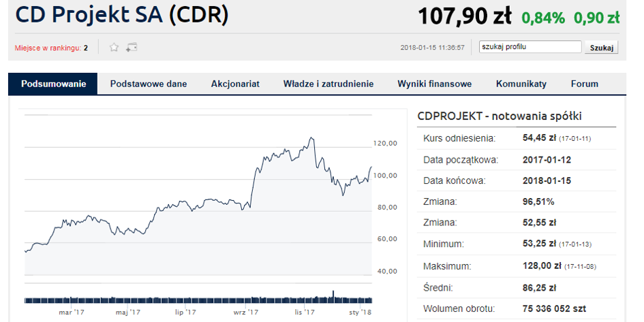
Task: Open Wyniki finansowe tab
Action: [435, 84]
